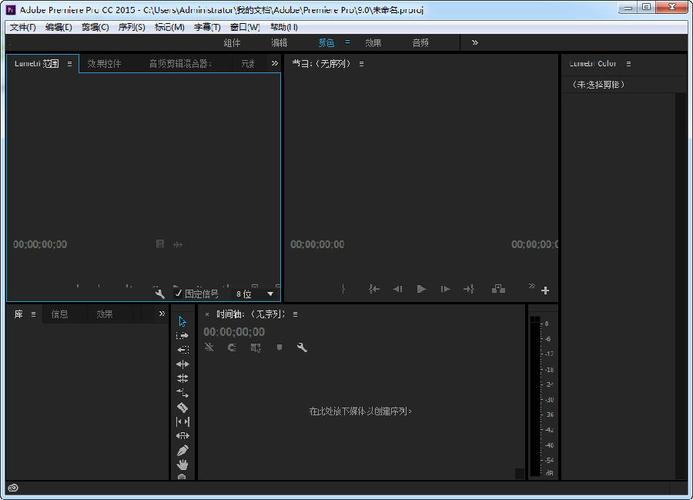Select the Selection arrow tool
693x500 pixels.
[x=182, y=321]
